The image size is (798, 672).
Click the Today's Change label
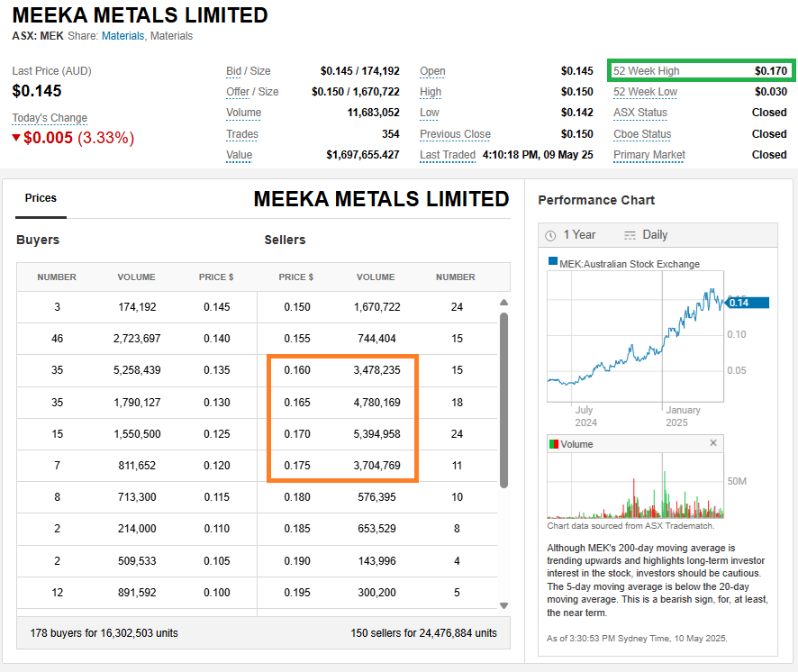coord(50,118)
